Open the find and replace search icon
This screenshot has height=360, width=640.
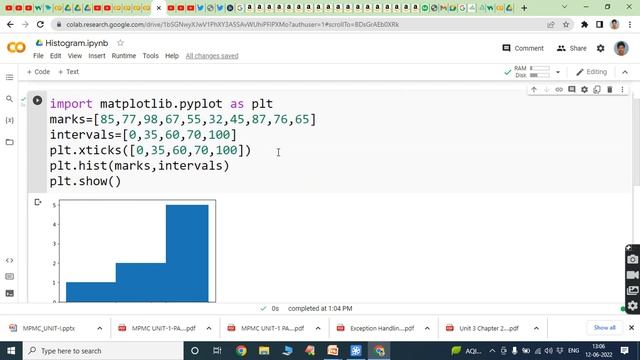(x=9, y=99)
